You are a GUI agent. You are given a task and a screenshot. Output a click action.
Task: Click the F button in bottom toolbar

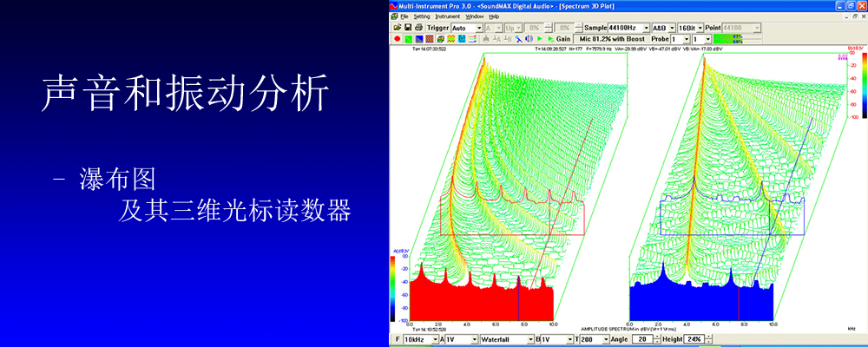[397, 339]
